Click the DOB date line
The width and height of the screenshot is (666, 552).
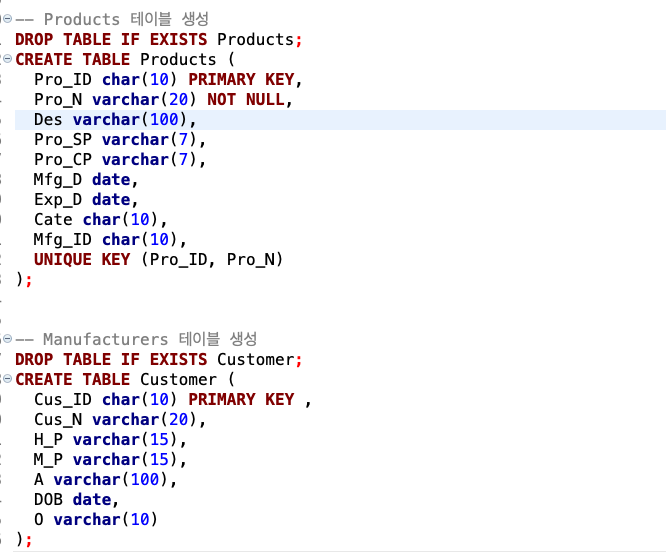[x=76, y=499]
